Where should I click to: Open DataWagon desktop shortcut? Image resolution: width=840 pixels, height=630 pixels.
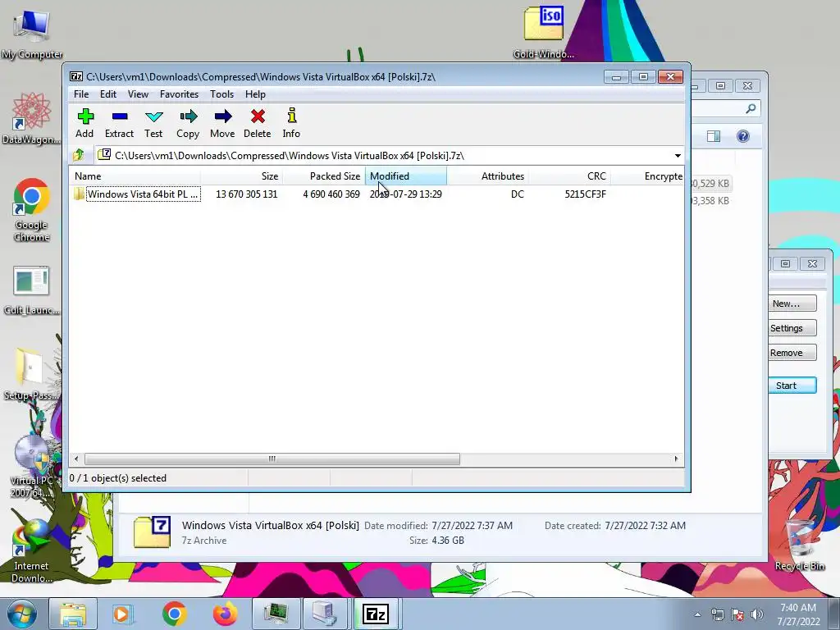click(x=32, y=118)
